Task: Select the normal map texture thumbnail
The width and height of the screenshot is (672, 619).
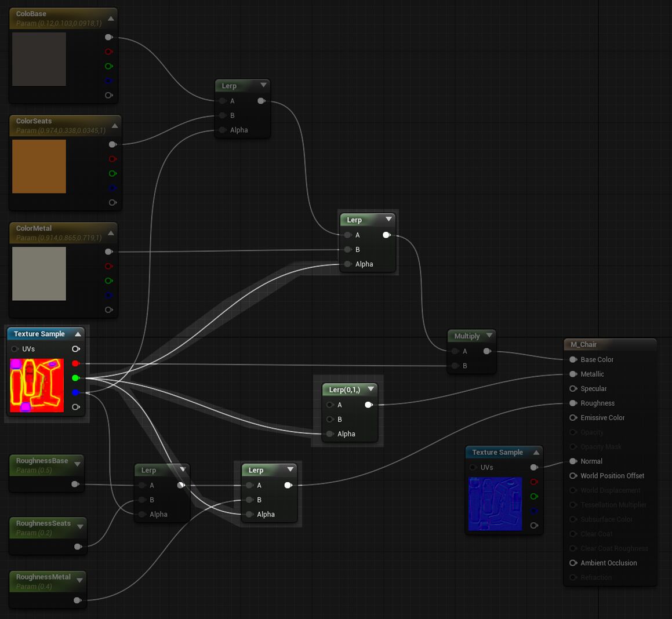Action: pos(495,504)
